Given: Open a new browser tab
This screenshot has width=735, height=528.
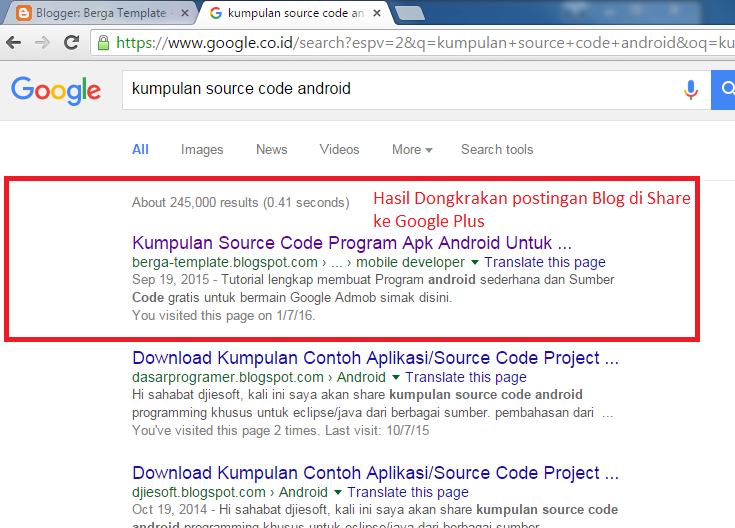Looking at the screenshot, I should 410,13.
